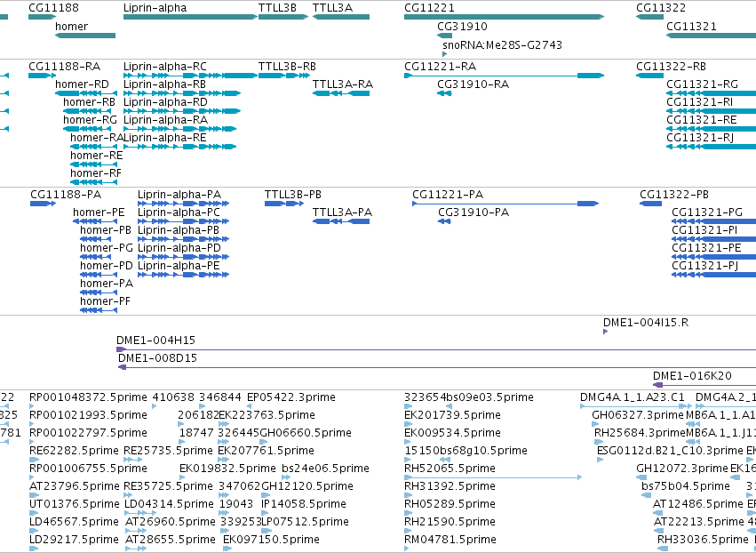
Task: Select the TTLL3B gene feature
Action: tap(283, 17)
